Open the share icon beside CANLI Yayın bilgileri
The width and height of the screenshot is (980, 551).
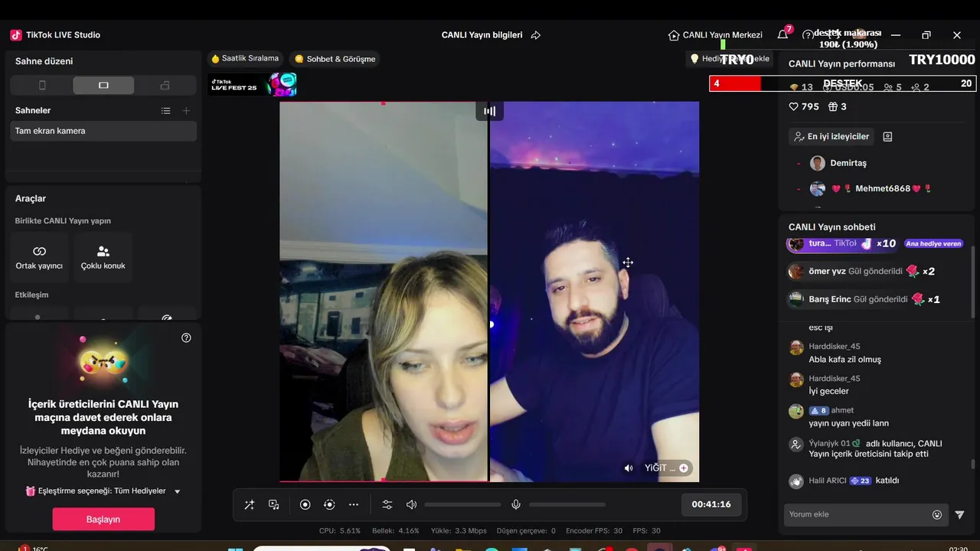coord(536,35)
